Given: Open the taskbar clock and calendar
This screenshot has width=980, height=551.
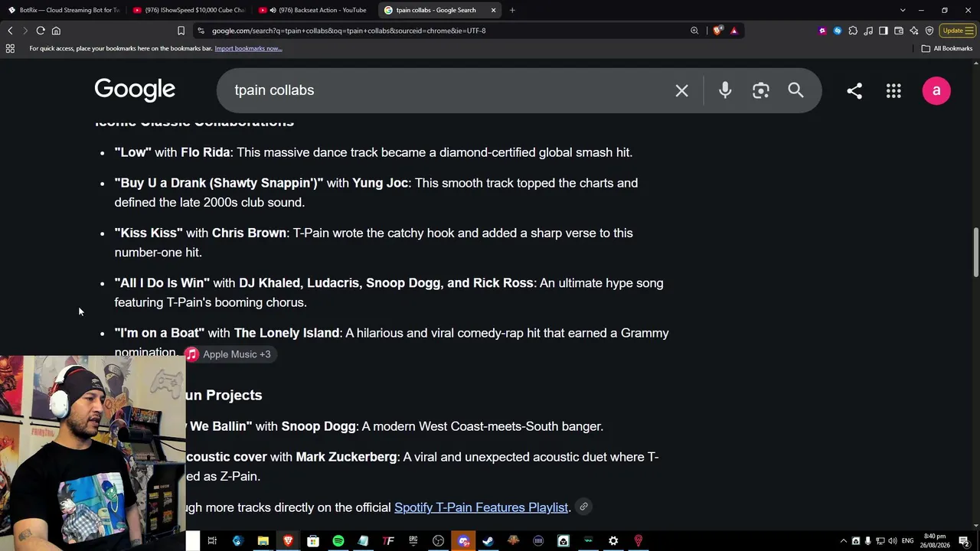Looking at the screenshot, I should [x=935, y=541].
